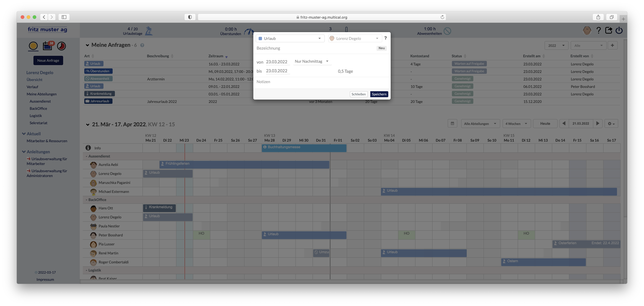Open Übersicht in sidebar
The image size is (644, 306).
coord(34,79)
